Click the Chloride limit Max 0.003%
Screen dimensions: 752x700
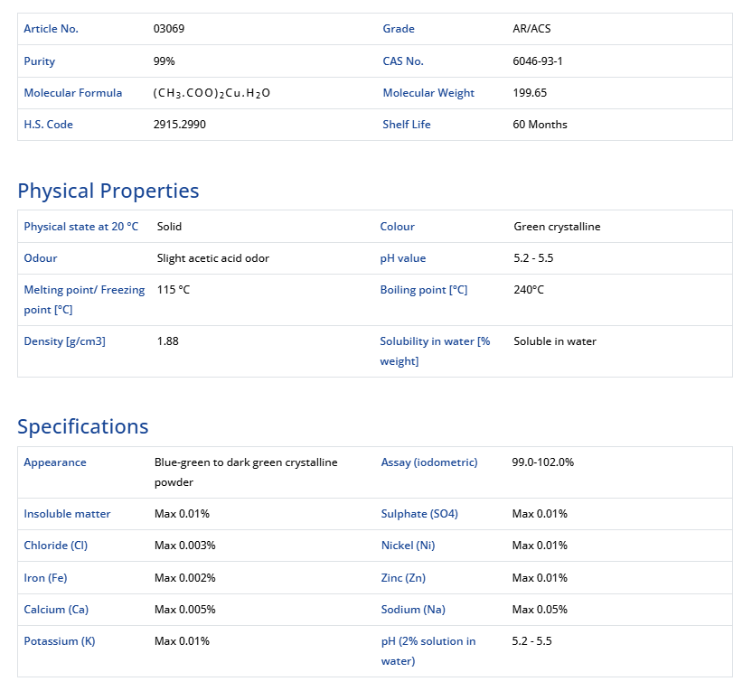[184, 546]
